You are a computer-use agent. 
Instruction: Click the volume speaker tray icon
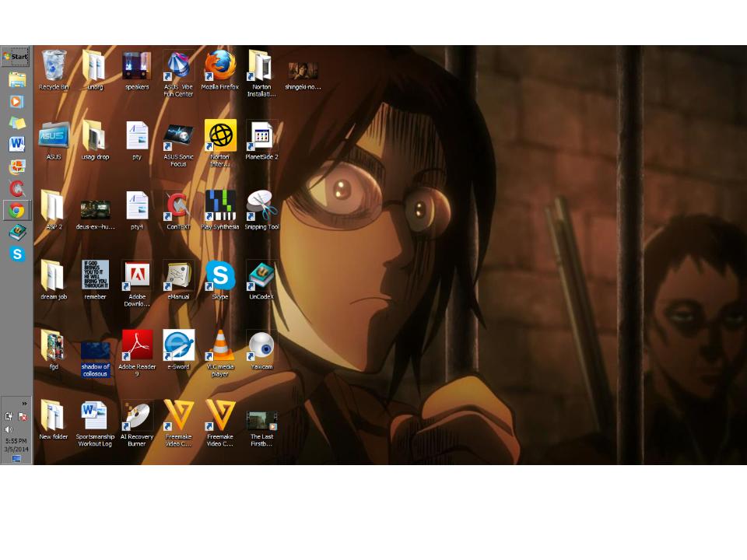point(9,429)
